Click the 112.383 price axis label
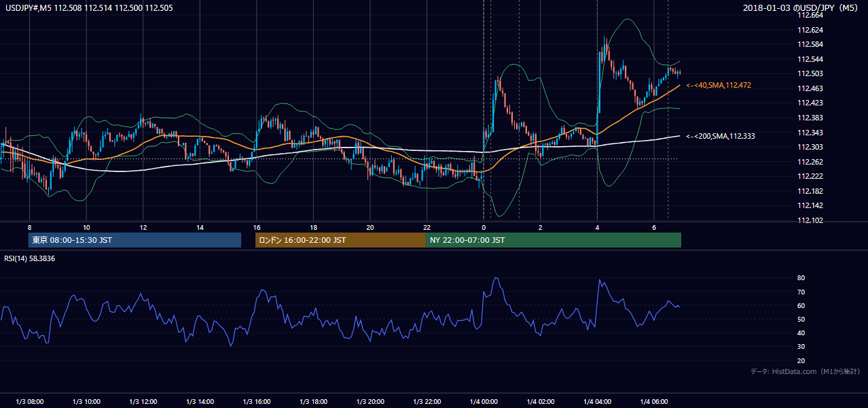This screenshot has height=408, width=868. pyautogui.click(x=810, y=118)
